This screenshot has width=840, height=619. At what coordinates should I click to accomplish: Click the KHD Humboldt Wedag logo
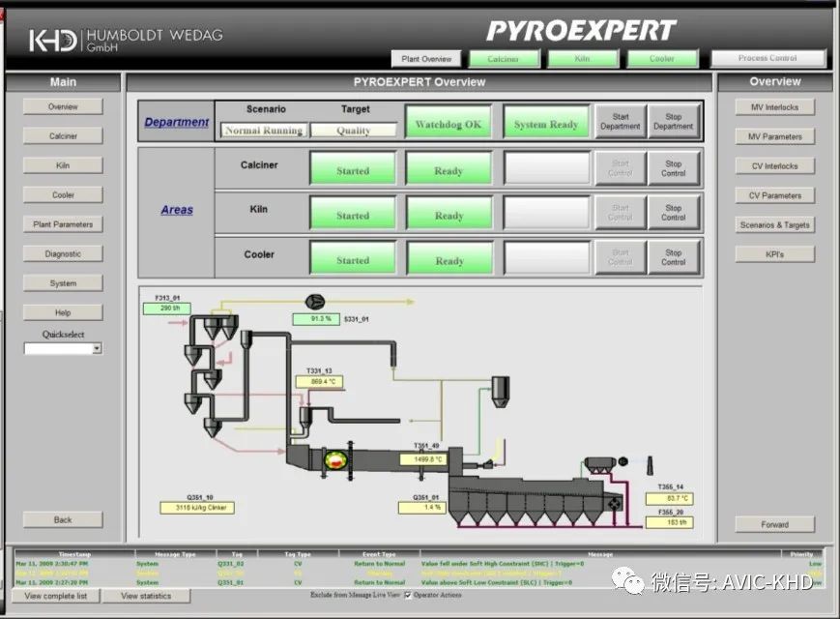[x=126, y=41]
